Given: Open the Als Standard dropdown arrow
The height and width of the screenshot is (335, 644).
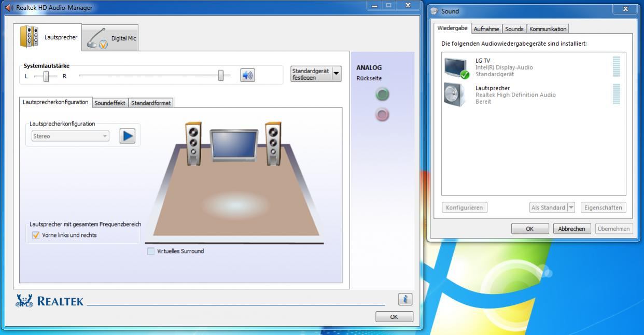Looking at the screenshot, I should 571,207.
